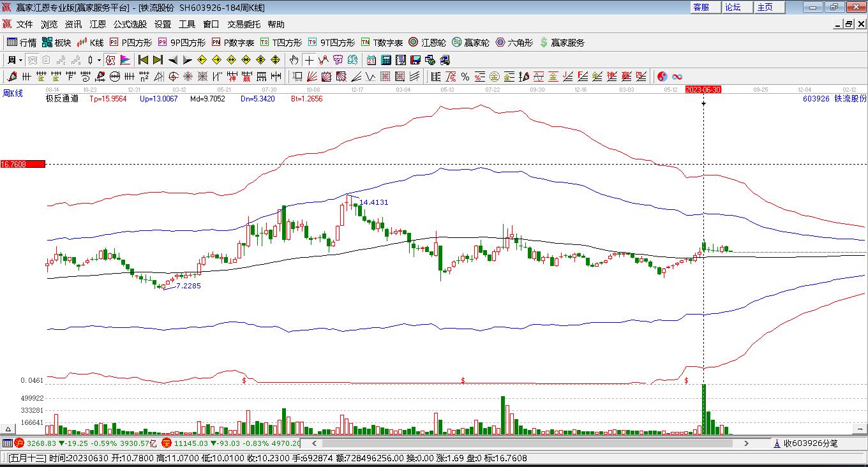
Task: Step back with the black left arrow
Action: click(172, 60)
